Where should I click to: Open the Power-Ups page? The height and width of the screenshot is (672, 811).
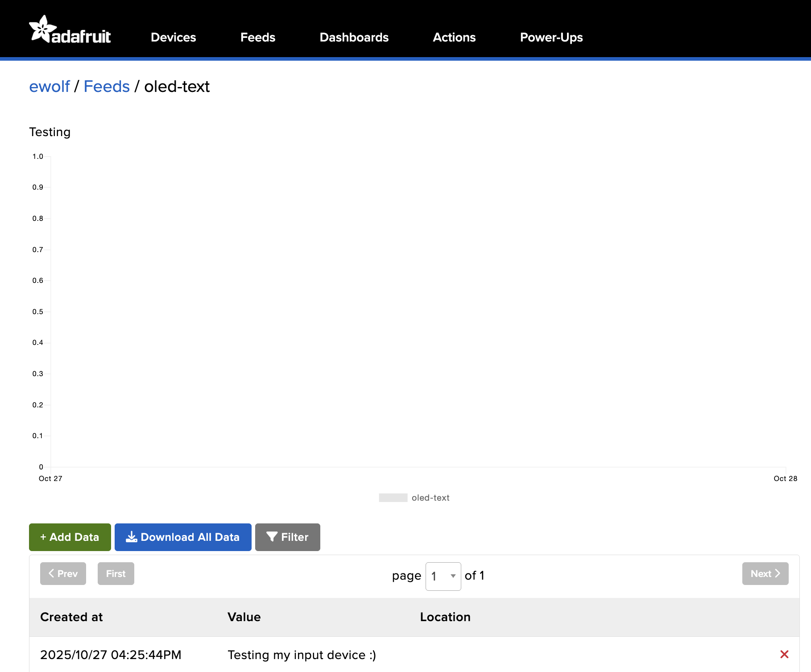[551, 37]
